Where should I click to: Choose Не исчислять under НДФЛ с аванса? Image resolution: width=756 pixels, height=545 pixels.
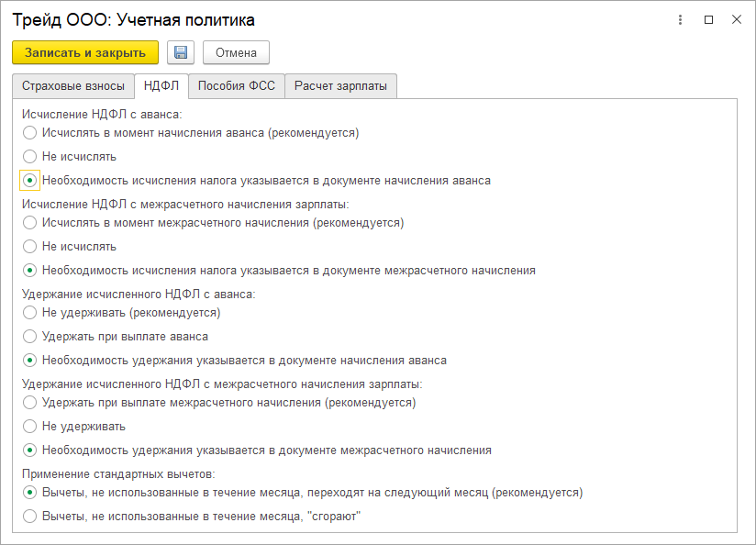[x=30, y=157]
